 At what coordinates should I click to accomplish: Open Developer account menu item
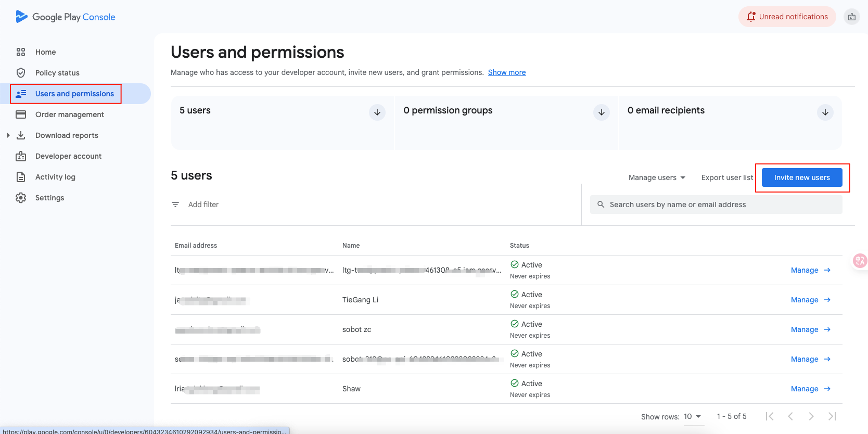coord(68,156)
